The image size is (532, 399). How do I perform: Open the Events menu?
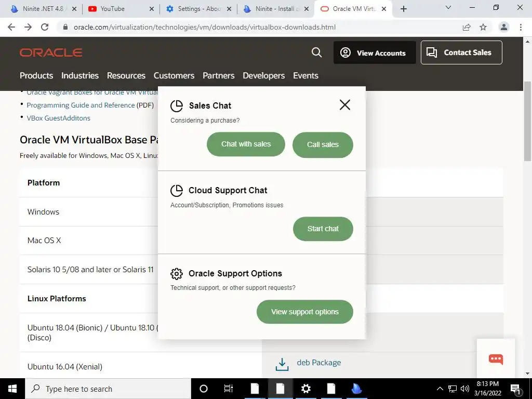click(x=305, y=76)
